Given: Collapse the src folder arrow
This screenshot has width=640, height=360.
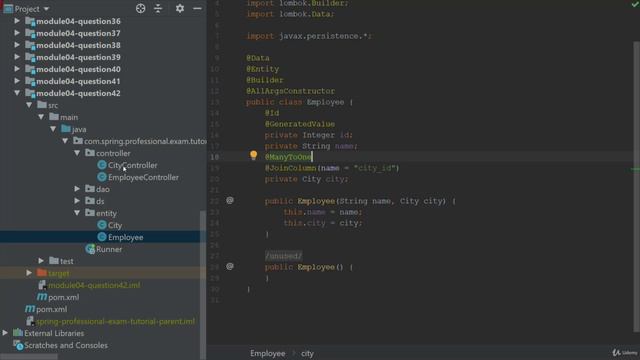Looking at the screenshot, I should click(29, 105).
